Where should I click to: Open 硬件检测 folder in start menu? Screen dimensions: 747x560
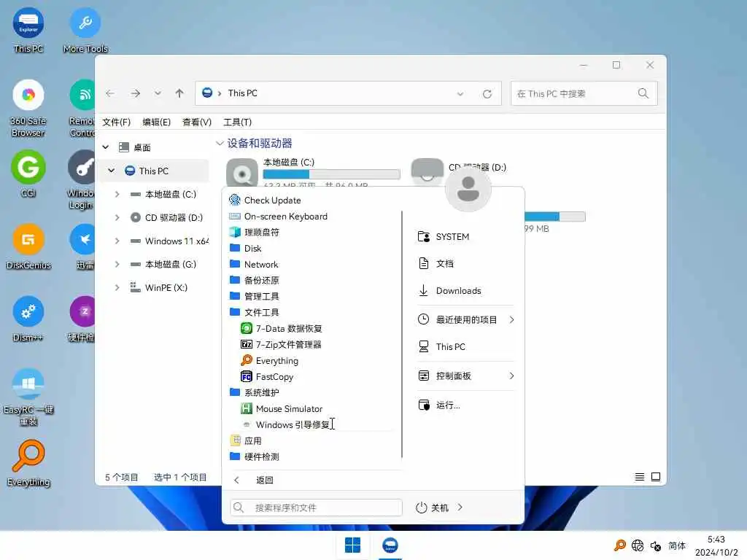[255, 456]
